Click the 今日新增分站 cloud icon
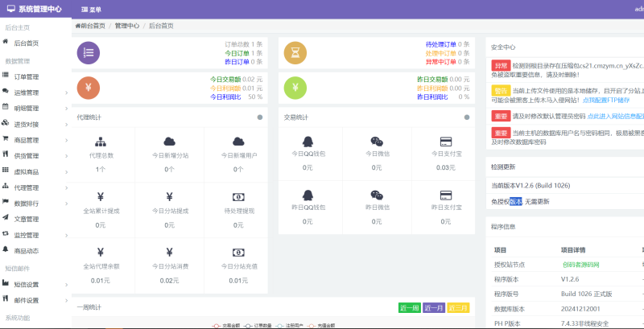 pyautogui.click(x=170, y=142)
